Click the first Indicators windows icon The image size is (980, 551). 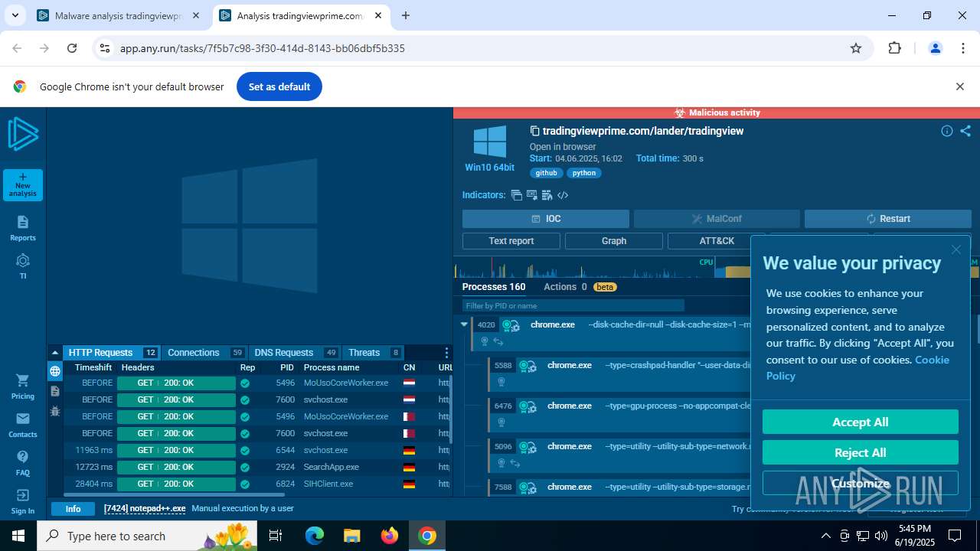pos(517,195)
